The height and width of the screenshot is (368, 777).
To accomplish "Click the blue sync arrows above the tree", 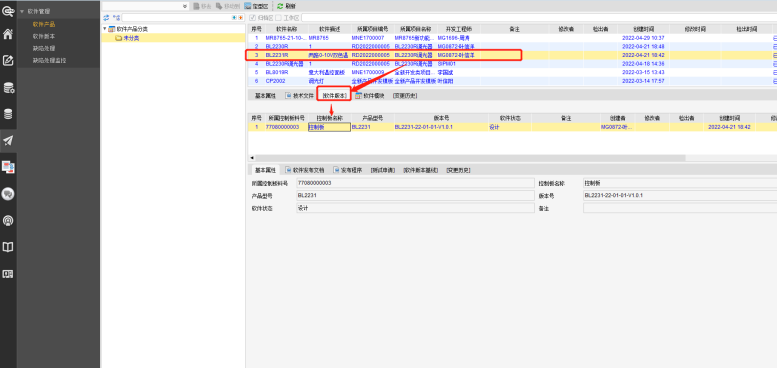I will coord(106,17).
